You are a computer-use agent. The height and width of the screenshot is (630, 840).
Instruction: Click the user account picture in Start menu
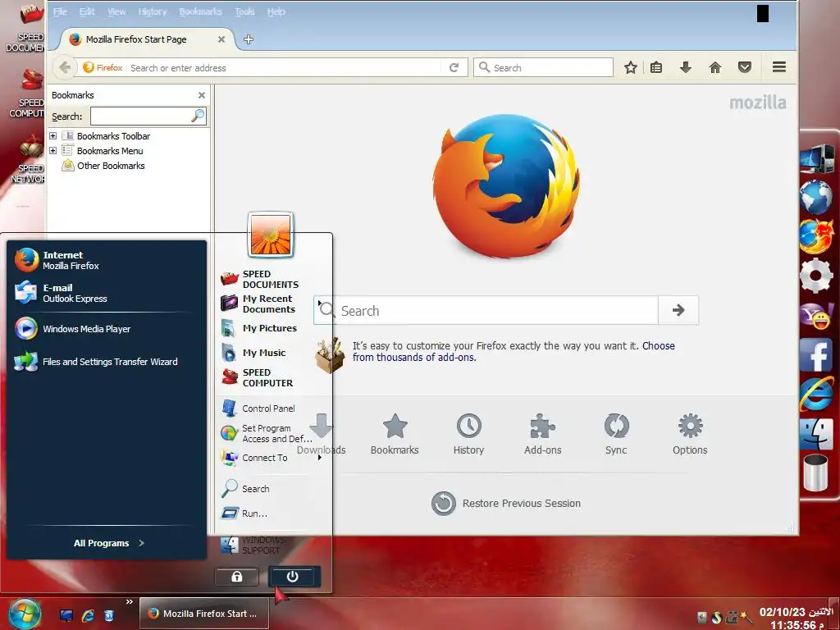coord(271,235)
